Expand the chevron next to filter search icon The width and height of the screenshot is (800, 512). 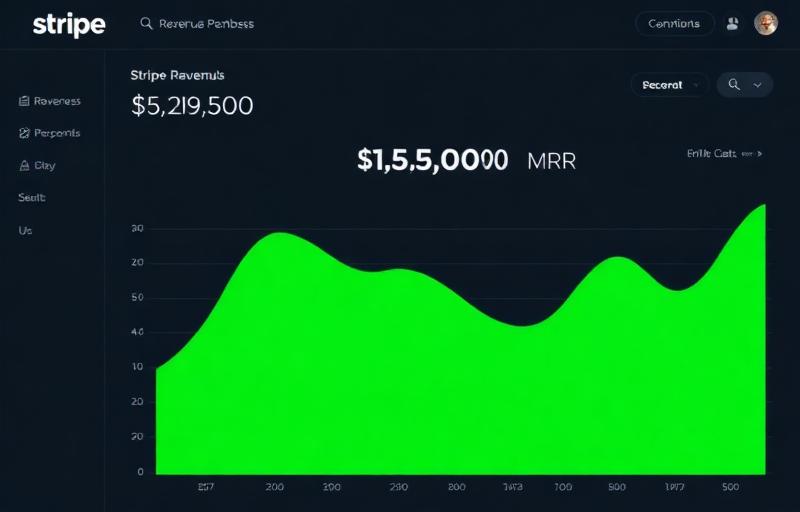(758, 85)
